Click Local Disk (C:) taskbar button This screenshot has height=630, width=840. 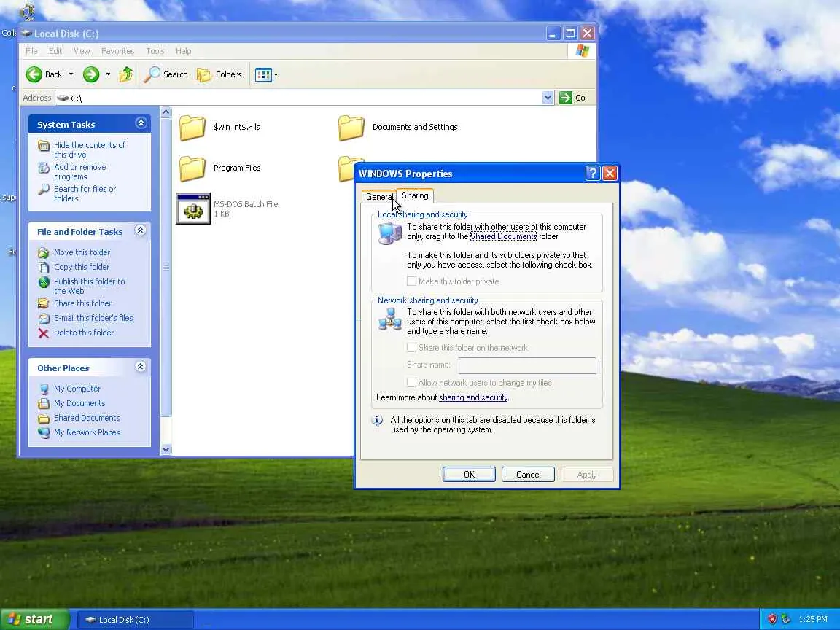pyautogui.click(x=136, y=620)
